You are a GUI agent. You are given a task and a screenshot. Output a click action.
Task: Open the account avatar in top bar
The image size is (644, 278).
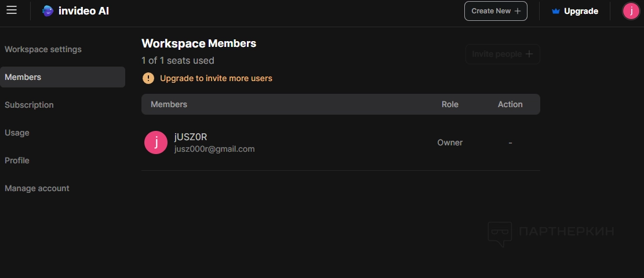631,11
